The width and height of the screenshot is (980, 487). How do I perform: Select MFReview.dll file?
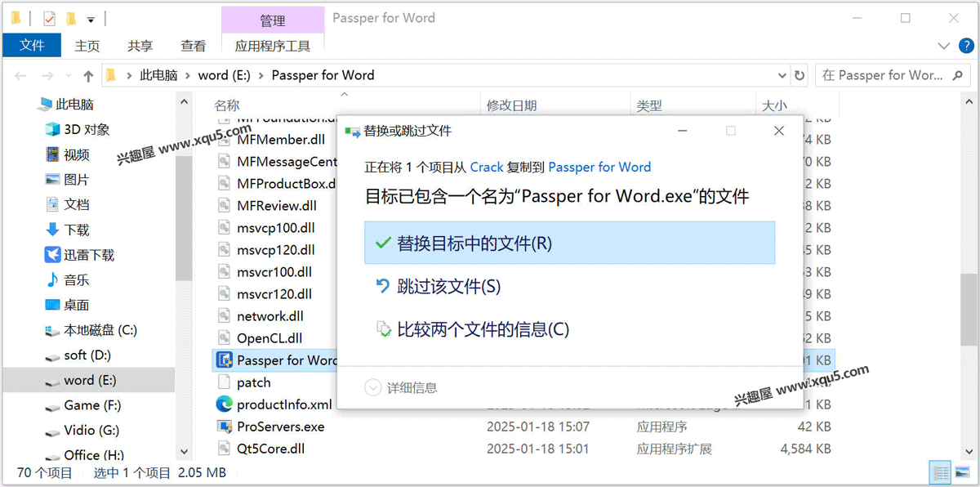click(x=277, y=206)
